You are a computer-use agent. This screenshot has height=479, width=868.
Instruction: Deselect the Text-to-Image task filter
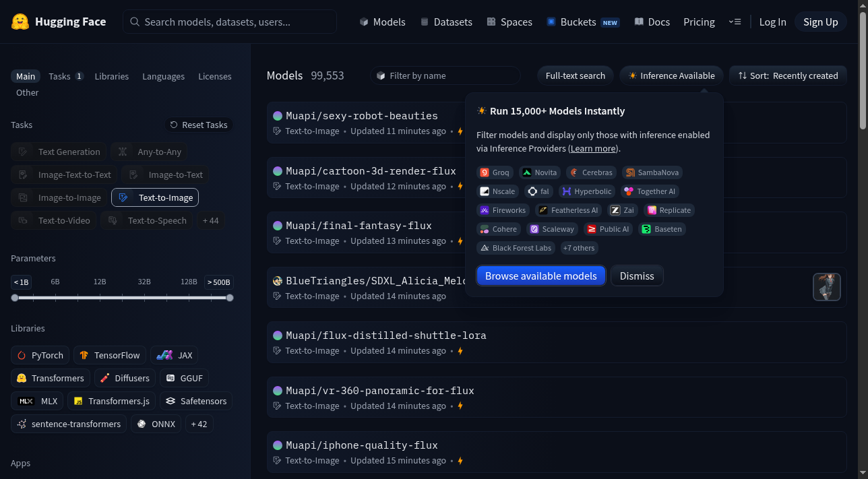point(155,197)
